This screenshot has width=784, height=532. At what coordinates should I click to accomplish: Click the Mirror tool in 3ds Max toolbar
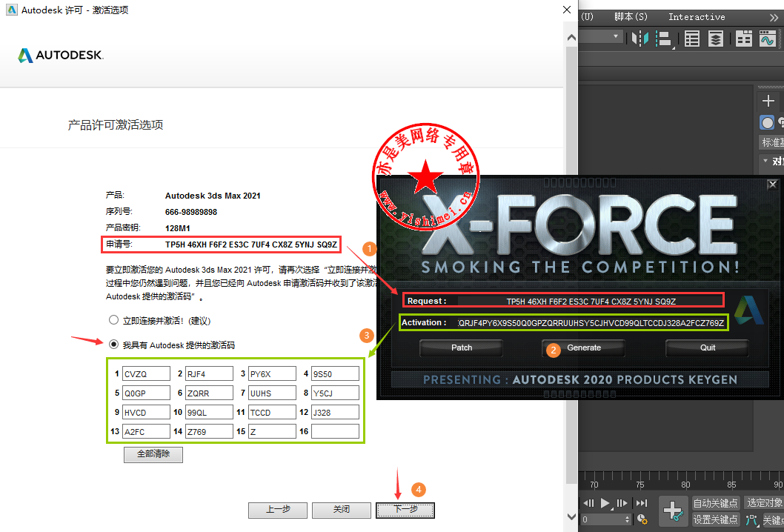pyautogui.click(x=640, y=38)
